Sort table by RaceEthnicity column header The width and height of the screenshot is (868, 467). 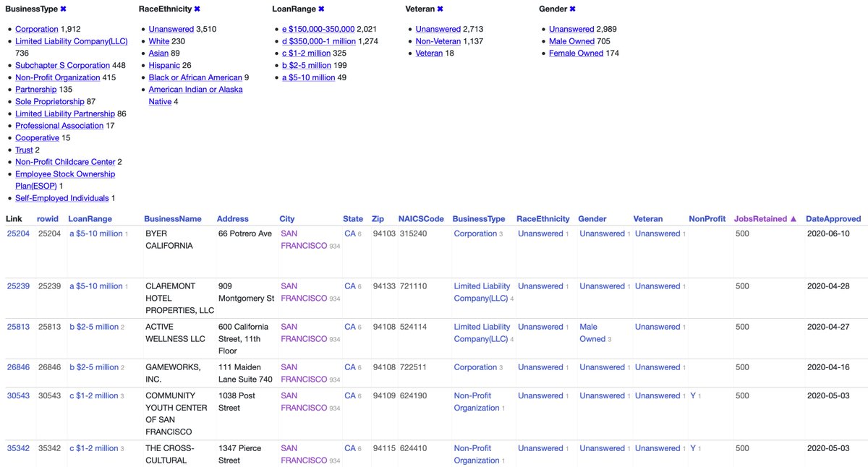click(543, 218)
